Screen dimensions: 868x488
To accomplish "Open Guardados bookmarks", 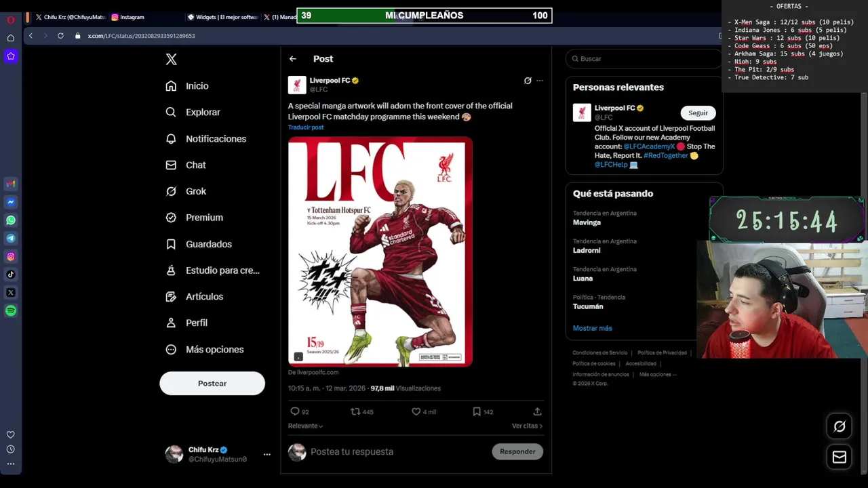I will coord(199,244).
